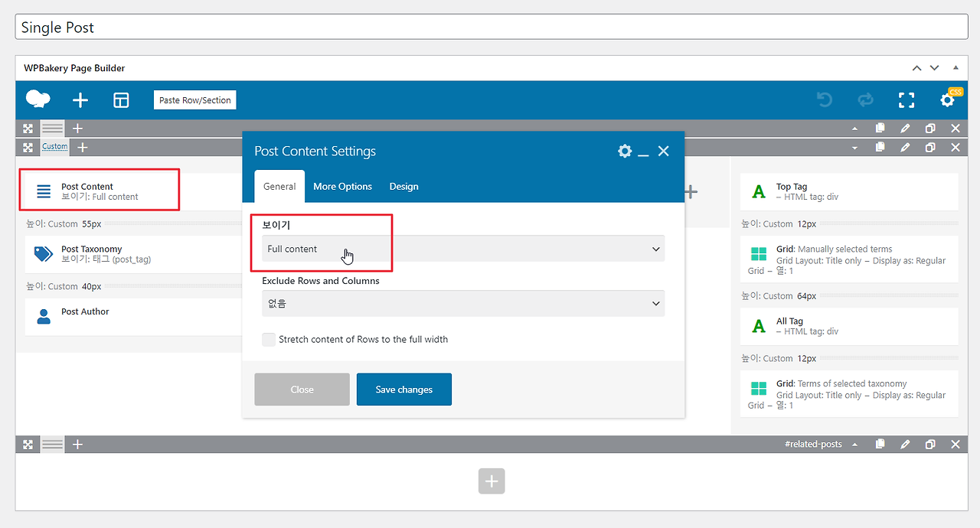This screenshot has width=980, height=528.
Task: Delete the #related-posts row
Action: (x=955, y=445)
